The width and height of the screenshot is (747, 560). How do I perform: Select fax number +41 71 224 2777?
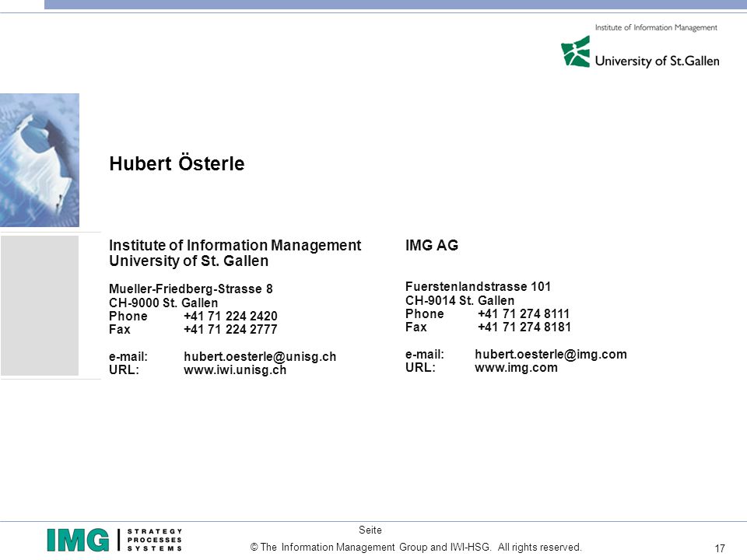point(230,330)
